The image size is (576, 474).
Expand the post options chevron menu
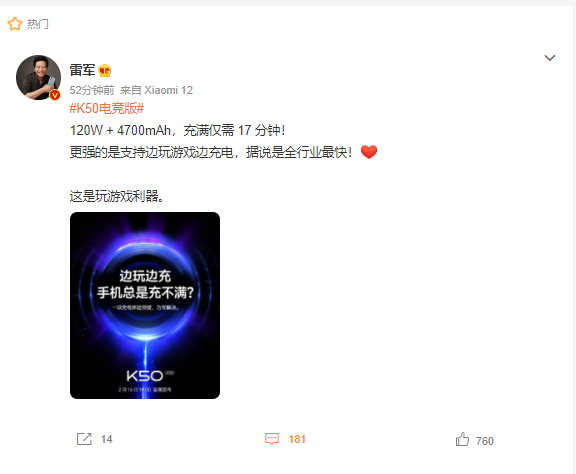(550, 58)
